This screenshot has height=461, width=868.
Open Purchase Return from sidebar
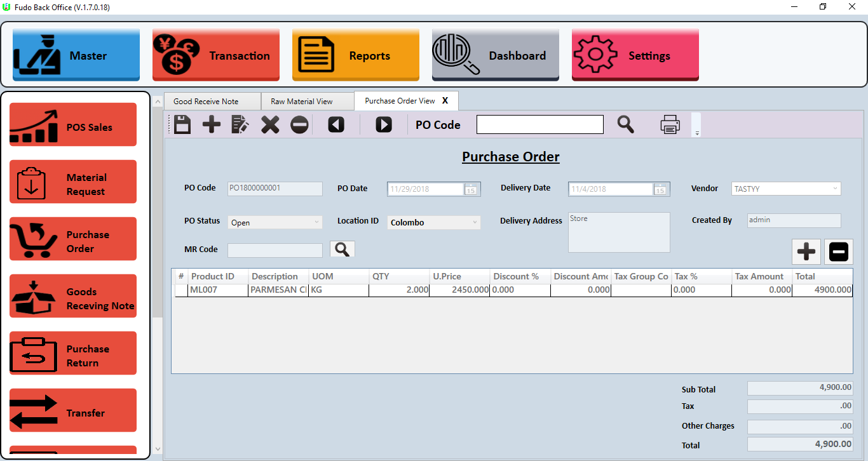[x=73, y=353]
